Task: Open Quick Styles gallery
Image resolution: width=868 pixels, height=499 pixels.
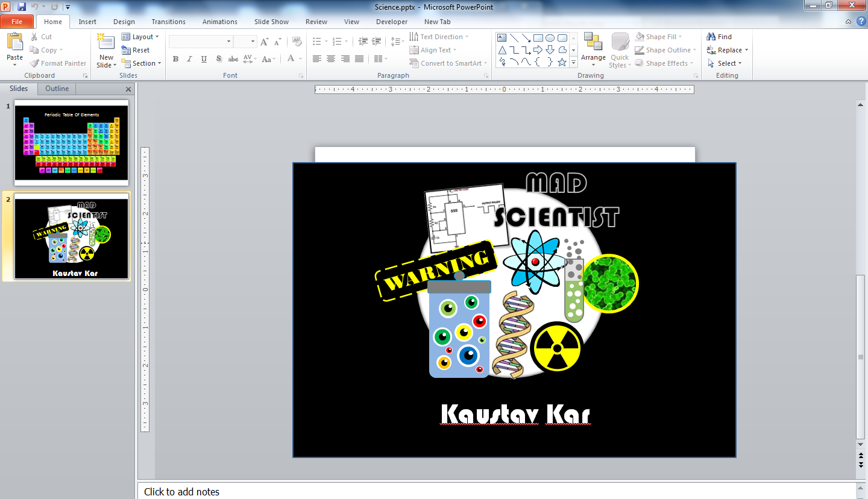Action: click(620, 50)
